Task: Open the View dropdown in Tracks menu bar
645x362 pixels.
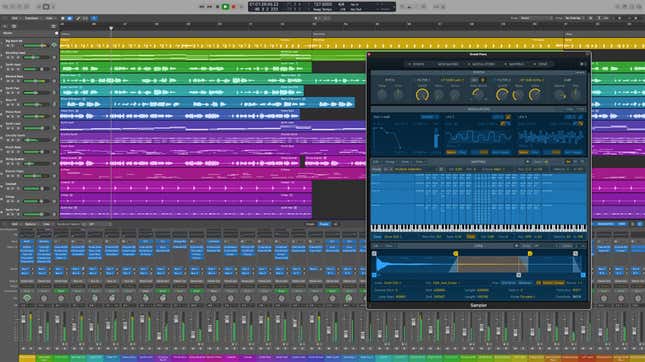Action: 49,19
